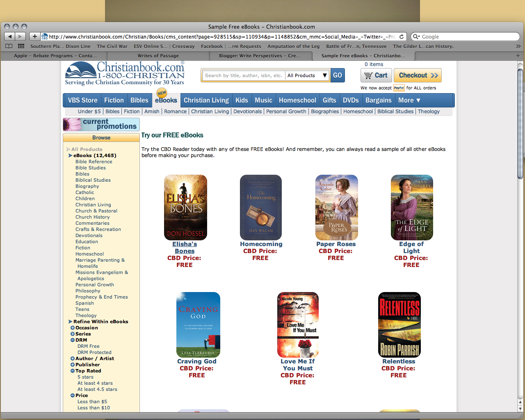Go back with the browser back arrow
Image resolution: width=525 pixels, height=420 pixels.
(10, 37)
